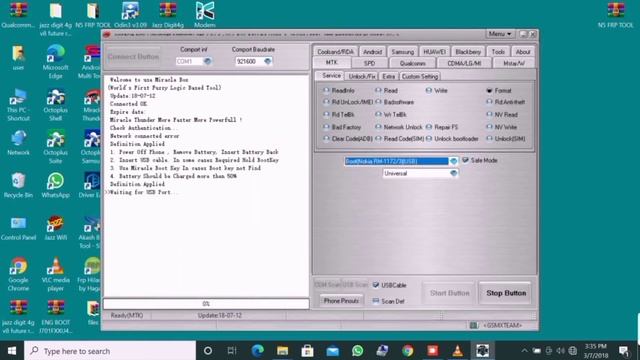640x360 pixels.
Task: Open the Comport Baudrate 921600 dropdown
Action: 267,61
